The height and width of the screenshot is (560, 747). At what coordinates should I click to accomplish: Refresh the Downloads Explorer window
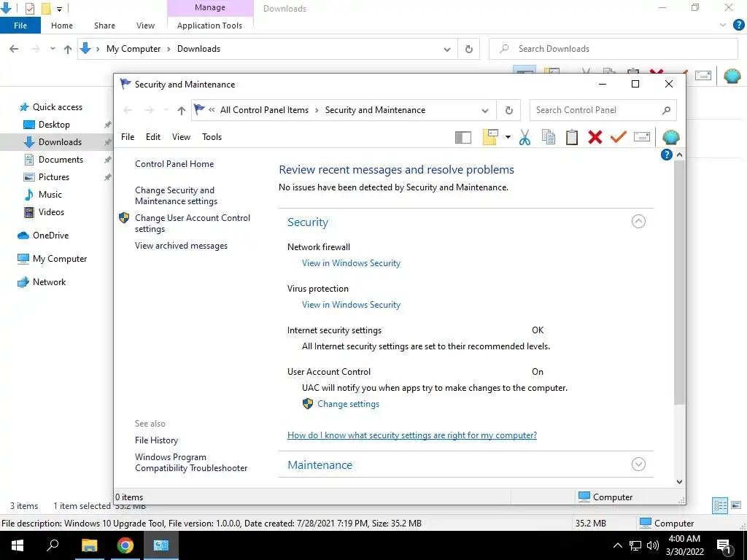(x=469, y=49)
